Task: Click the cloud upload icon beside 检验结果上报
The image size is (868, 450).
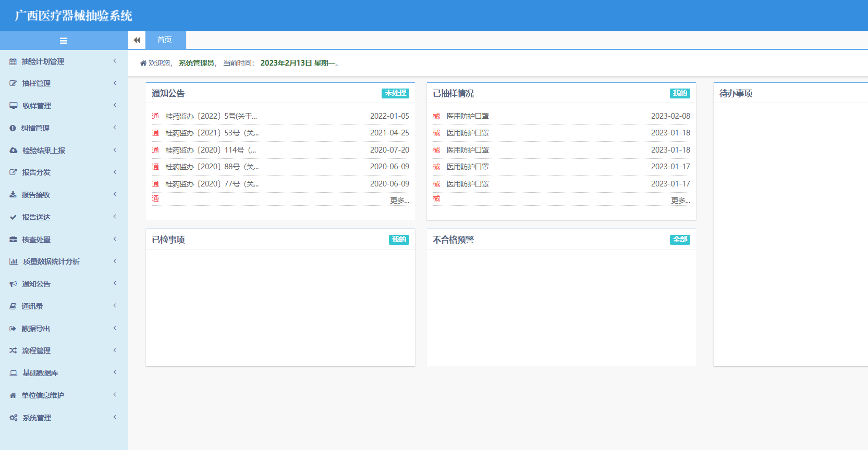Action: point(14,151)
